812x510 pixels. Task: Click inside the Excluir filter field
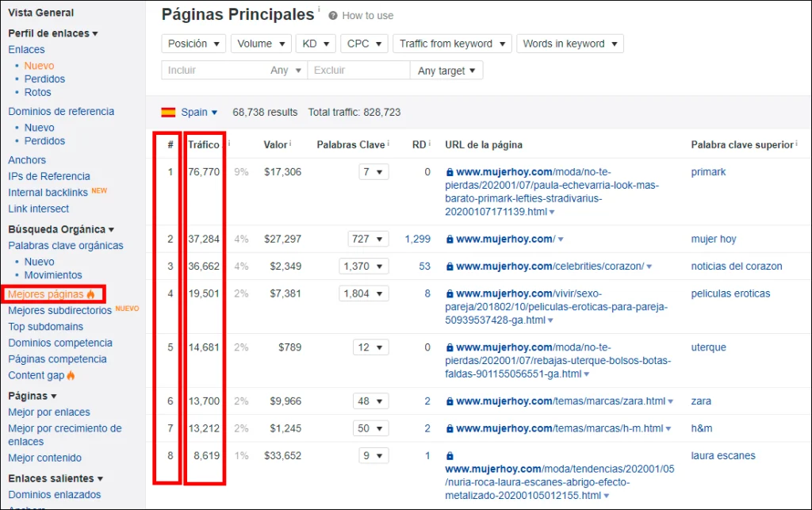pos(357,70)
